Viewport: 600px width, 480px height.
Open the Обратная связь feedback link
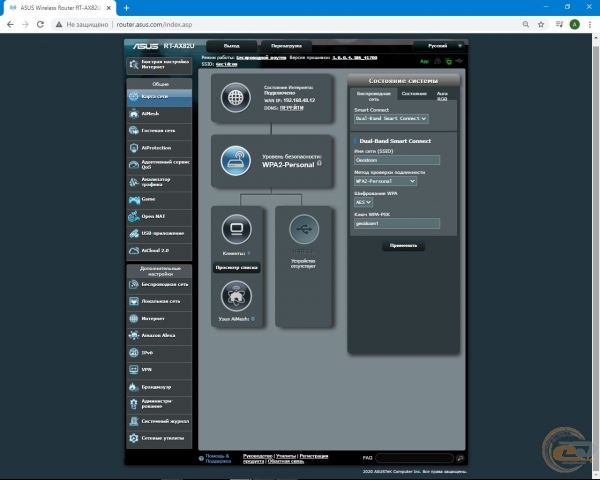(x=286, y=461)
